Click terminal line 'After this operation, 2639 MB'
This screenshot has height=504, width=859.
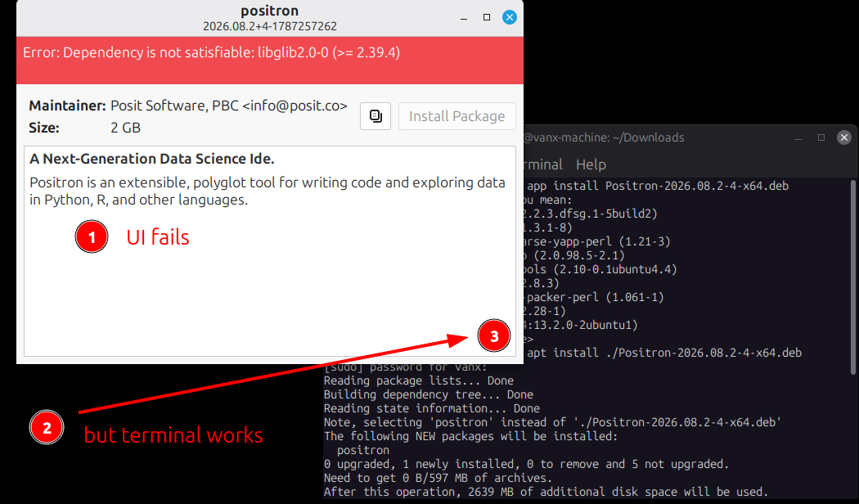pyautogui.click(x=546, y=492)
